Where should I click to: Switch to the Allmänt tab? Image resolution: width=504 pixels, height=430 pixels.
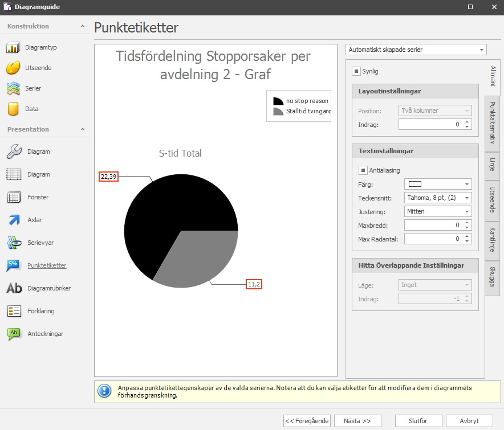coord(493,76)
